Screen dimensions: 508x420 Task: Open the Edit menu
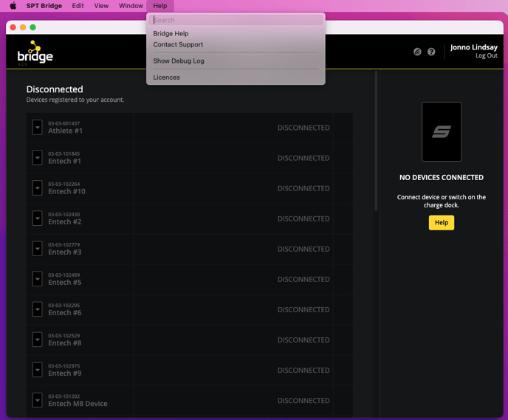point(78,6)
